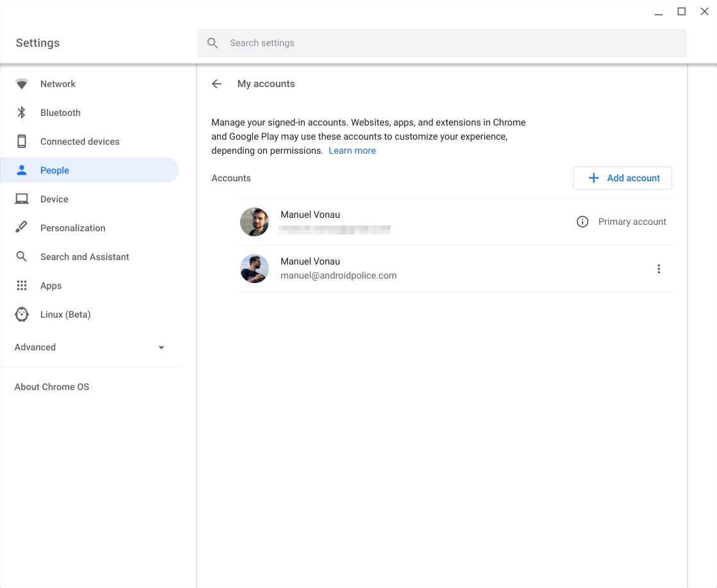This screenshot has width=717, height=588.
Task: Click the Connected devices phone icon
Action: (22, 141)
